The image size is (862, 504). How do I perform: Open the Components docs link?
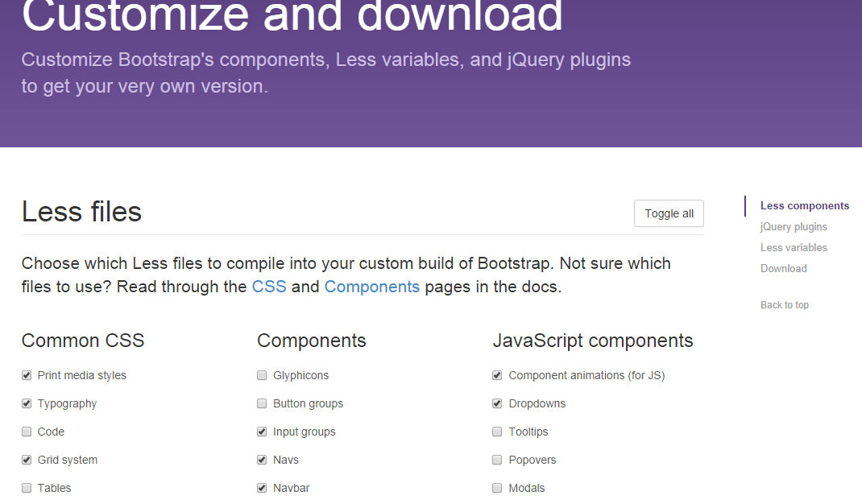click(x=371, y=287)
